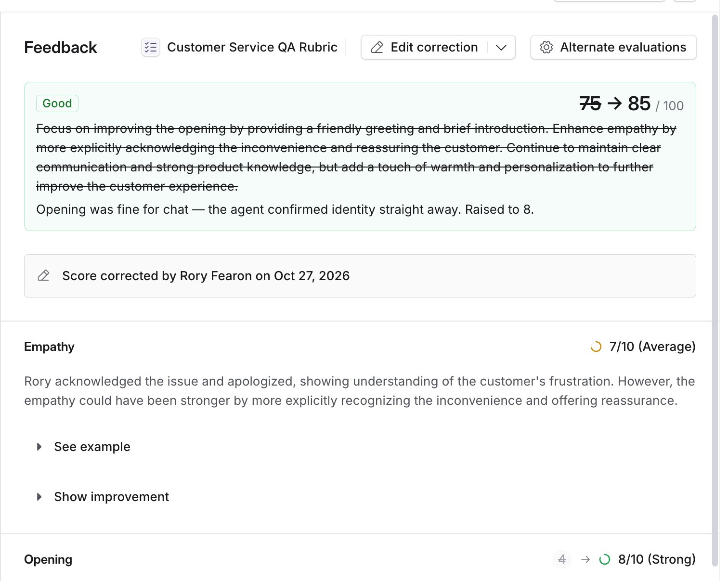Click the 8/10 (Strong) score text
The height and width of the screenshot is (581, 728).
657,559
